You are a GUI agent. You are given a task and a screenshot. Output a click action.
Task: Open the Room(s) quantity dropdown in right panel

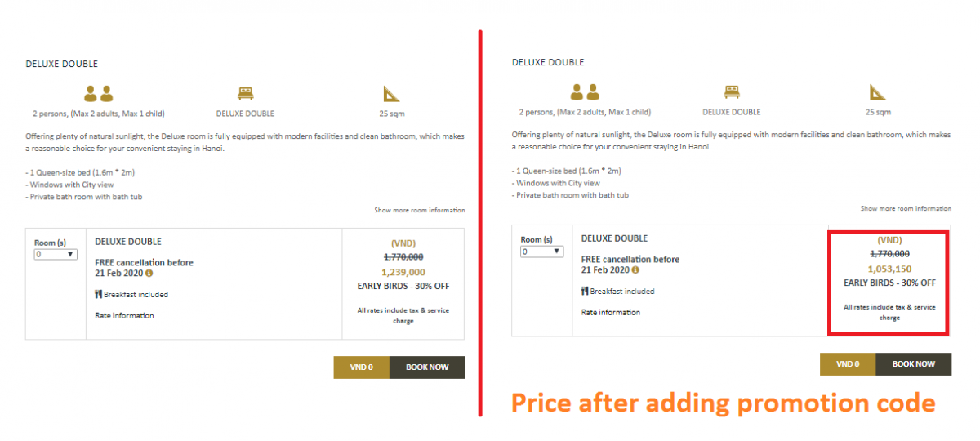point(541,252)
